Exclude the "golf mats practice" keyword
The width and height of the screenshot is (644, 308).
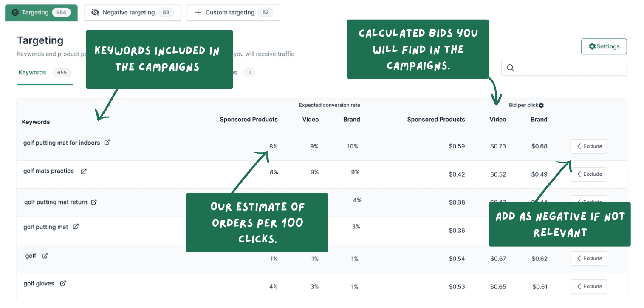(x=589, y=174)
